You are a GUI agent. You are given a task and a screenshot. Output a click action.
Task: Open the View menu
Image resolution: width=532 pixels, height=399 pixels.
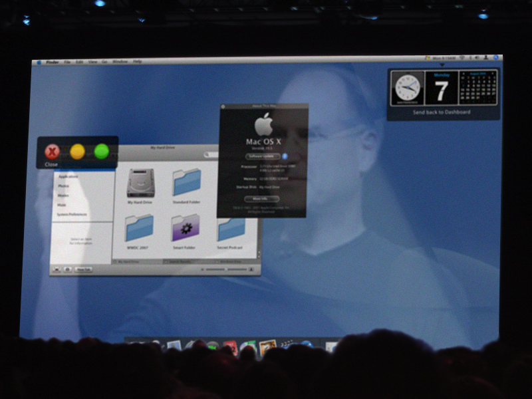point(92,62)
